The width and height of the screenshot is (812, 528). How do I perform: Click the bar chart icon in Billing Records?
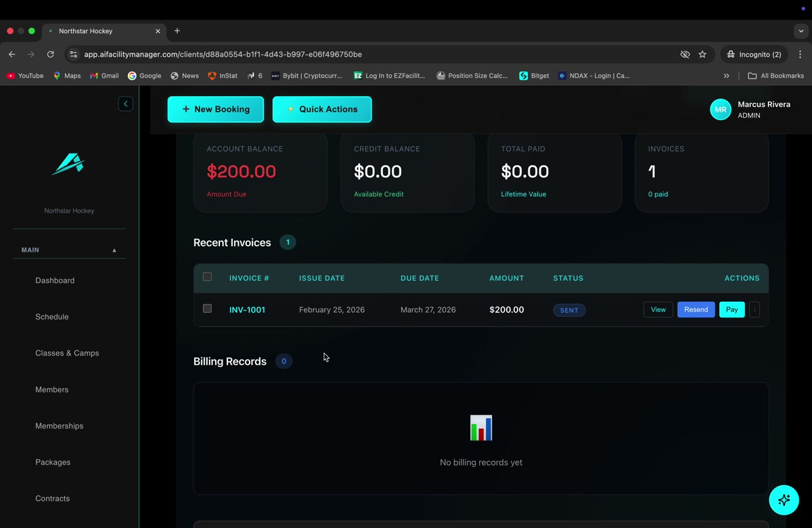pyautogui.click(x=480, y=427)
